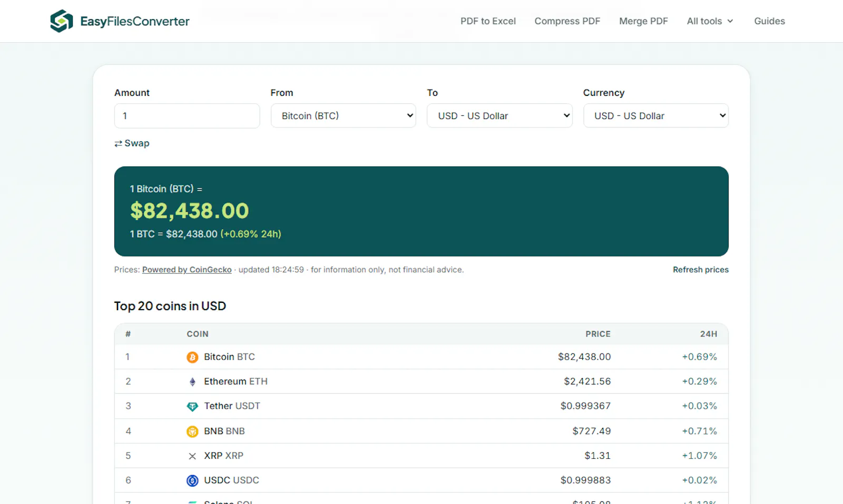Click the USDC coin icon
843x504 pixels.
192,480
